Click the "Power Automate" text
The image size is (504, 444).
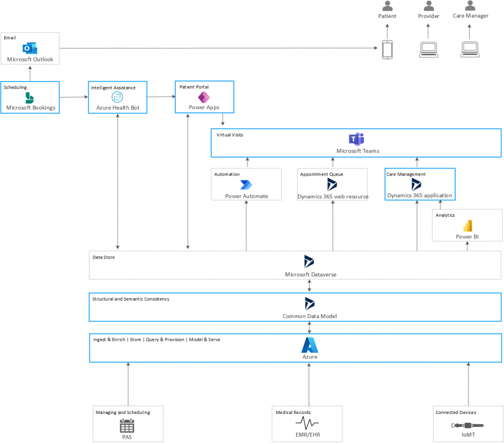coord(247,196)
